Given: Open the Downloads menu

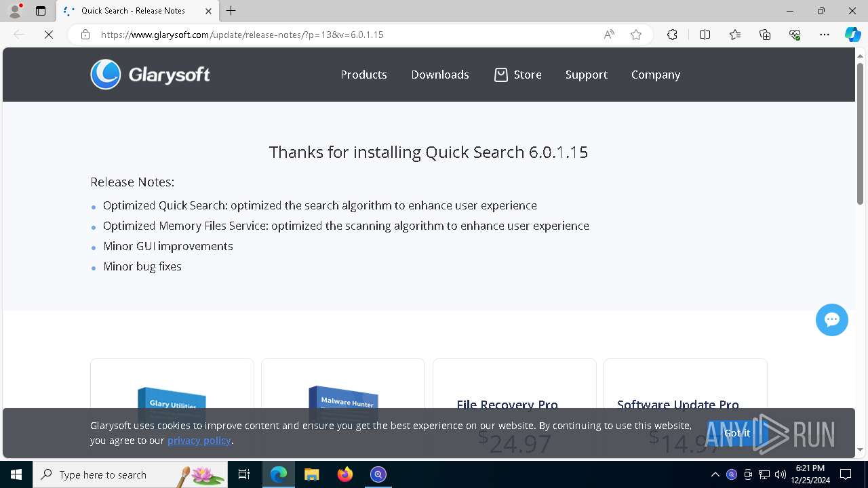Looking at the screenshot, I should [x=440, y=75].
